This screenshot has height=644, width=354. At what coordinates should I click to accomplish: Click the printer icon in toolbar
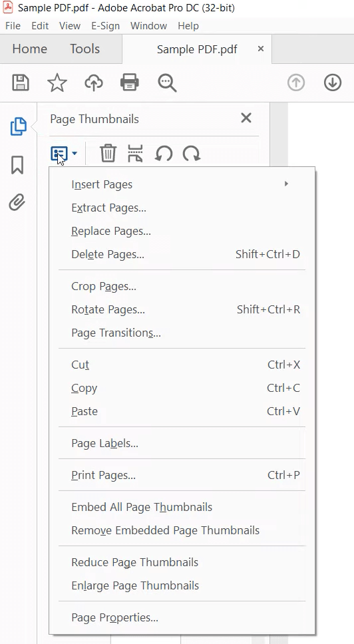(x=129, y=82)
